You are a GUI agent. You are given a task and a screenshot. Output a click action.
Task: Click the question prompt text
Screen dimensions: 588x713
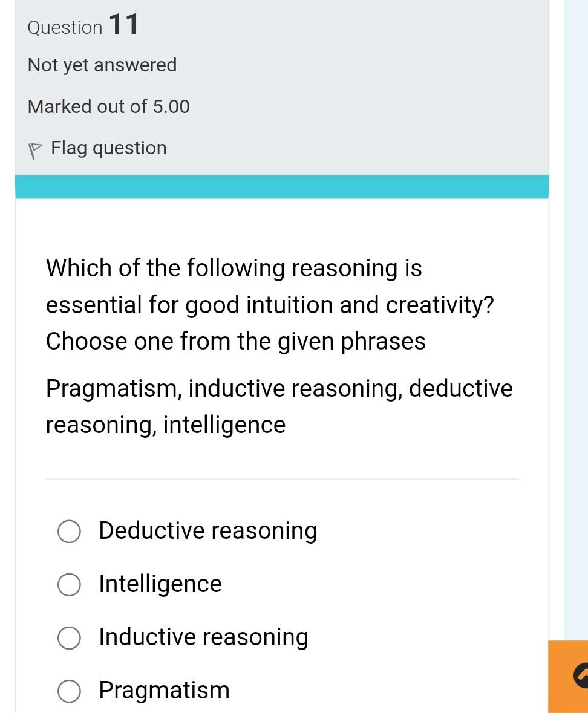269,304
